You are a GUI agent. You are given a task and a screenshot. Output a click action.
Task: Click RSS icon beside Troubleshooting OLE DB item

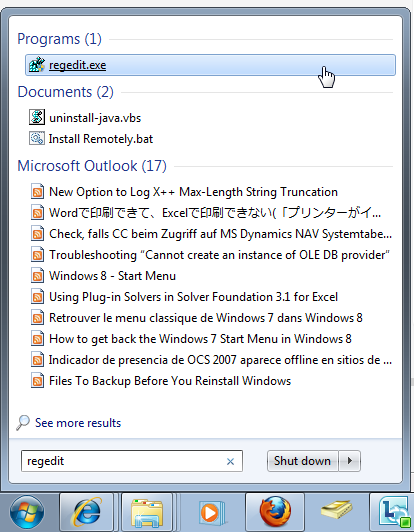pyautogui.click(x=37, y=255)
